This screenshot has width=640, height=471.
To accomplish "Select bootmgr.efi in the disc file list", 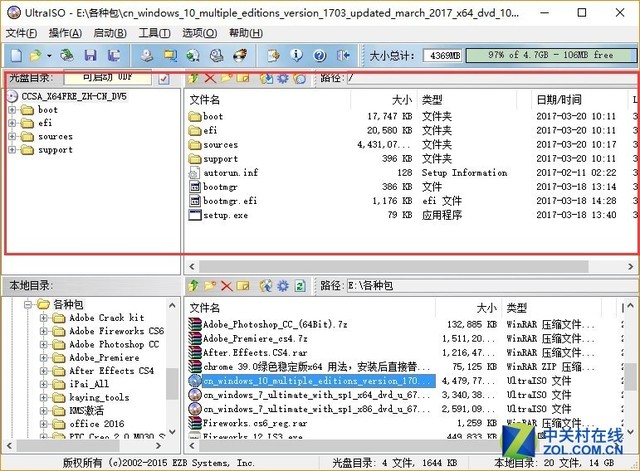I will click(230, 201).
